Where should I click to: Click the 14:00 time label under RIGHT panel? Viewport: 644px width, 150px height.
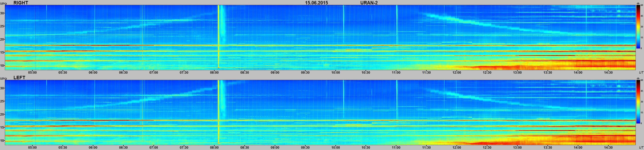578,72
